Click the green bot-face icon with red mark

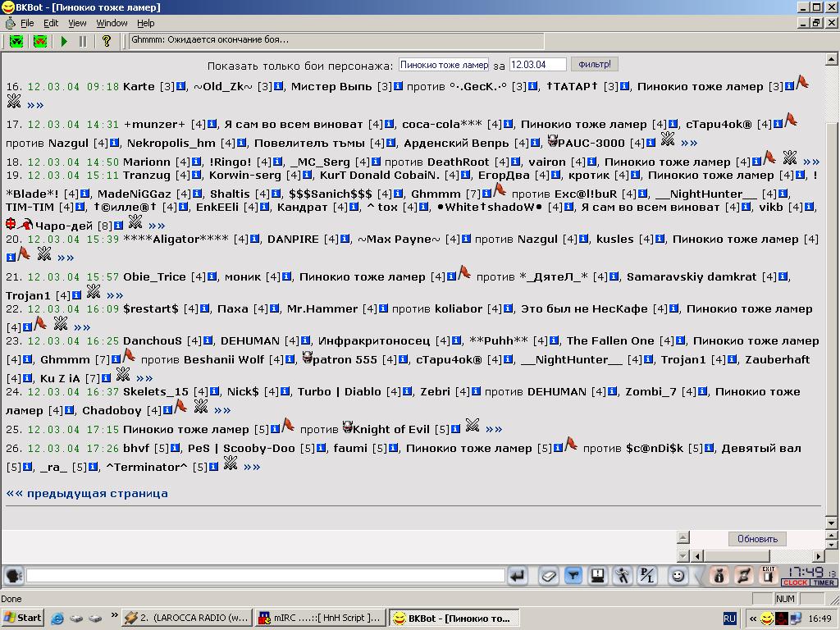(40, 41)
